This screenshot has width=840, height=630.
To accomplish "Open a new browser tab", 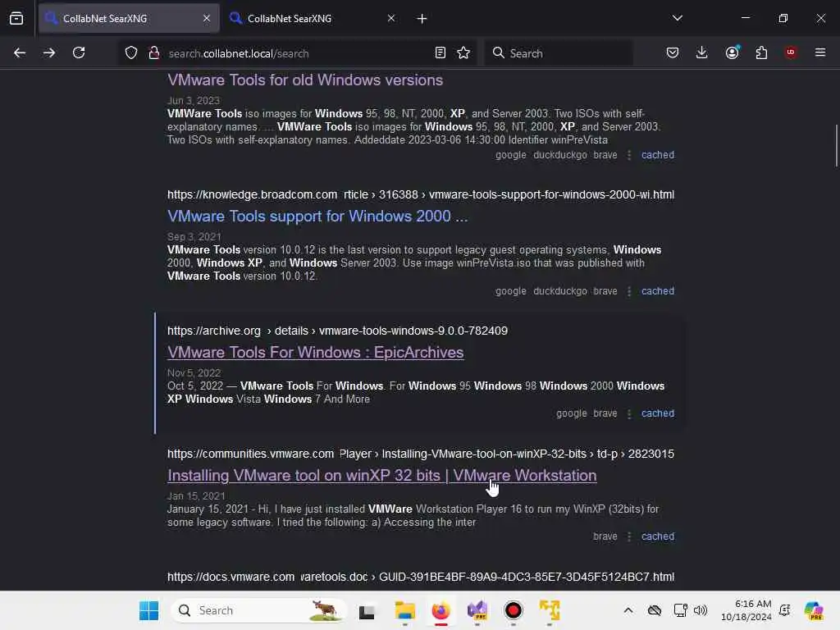I will (x=422, y=19).
